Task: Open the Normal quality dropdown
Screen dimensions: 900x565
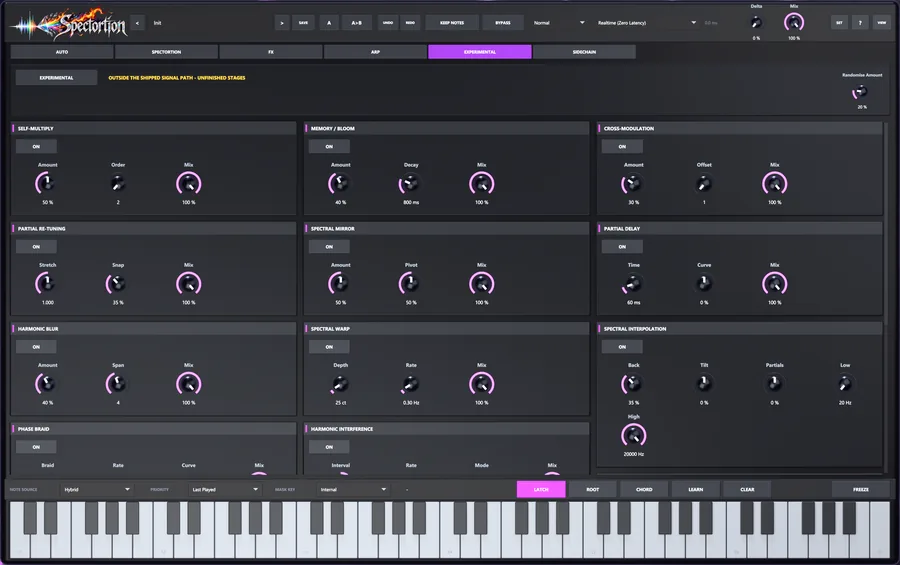Action: (558, 23)
